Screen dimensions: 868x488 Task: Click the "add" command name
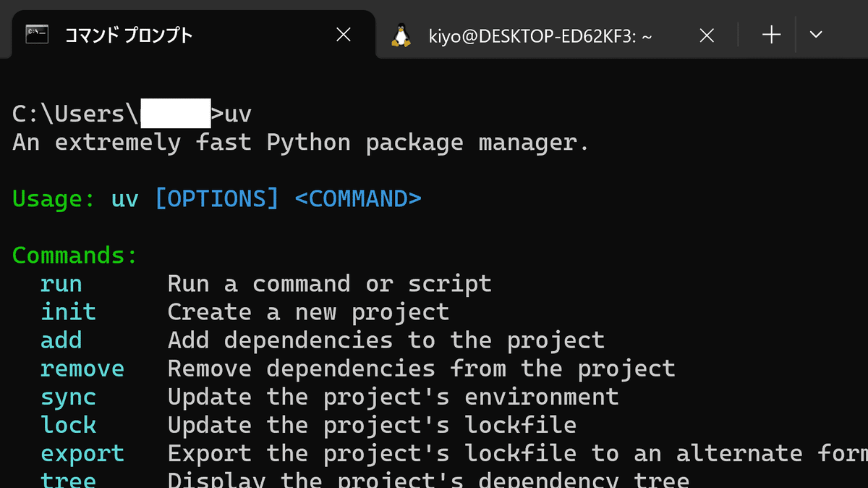pyautogui.click(x=61, y=340)
